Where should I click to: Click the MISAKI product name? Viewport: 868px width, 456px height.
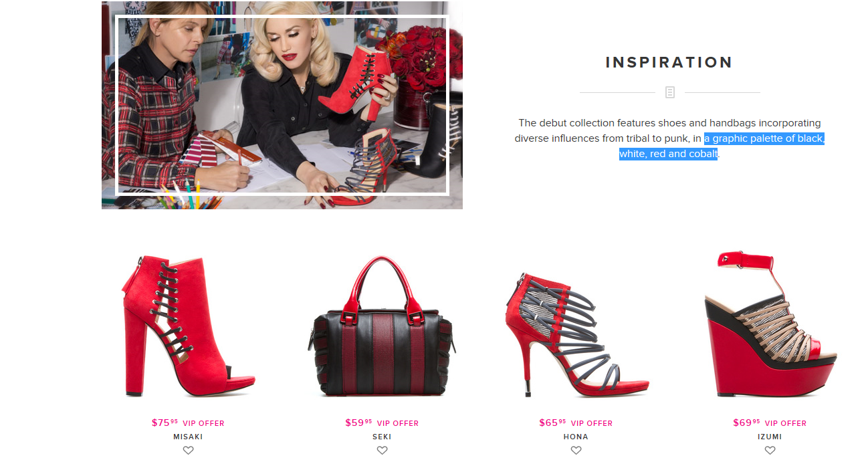tap(188, 437)
